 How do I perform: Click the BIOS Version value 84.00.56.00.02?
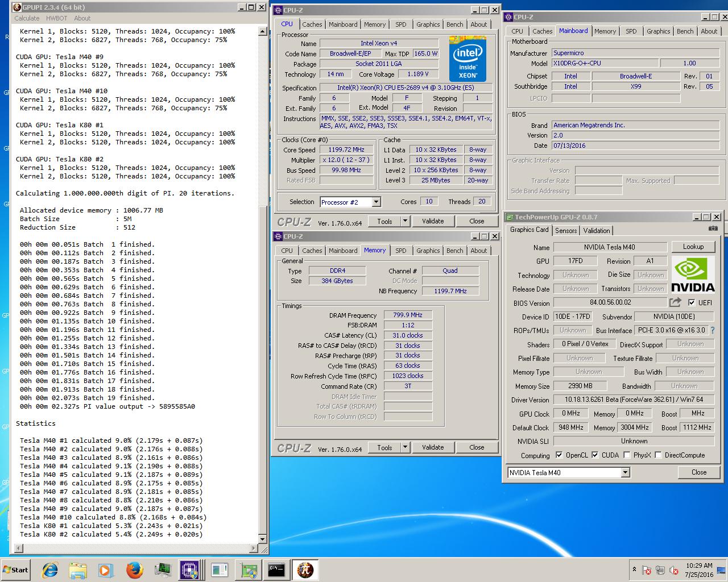click(610, 302)
